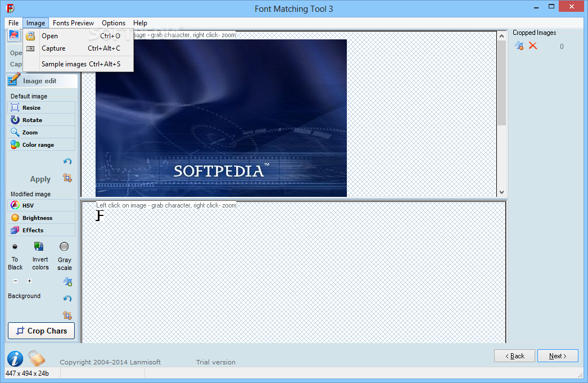Click the Rotate arrow icon
The width and height of the screenshot is (588, 383).
pos(15,120)
